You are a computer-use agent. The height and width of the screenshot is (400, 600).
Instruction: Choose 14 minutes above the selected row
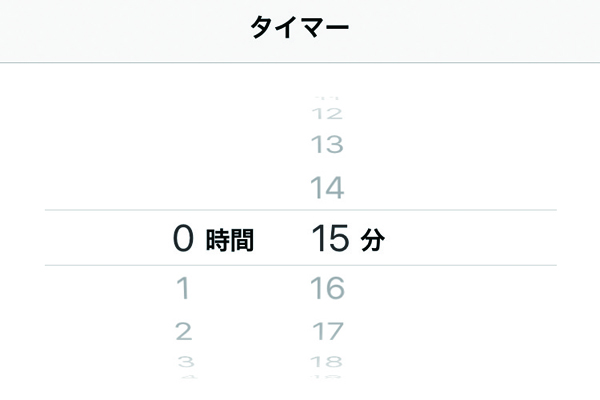[x=327, y=186]
